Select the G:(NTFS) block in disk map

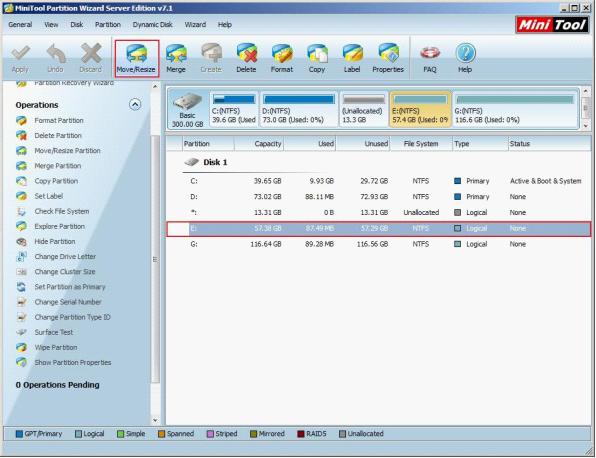515,109
